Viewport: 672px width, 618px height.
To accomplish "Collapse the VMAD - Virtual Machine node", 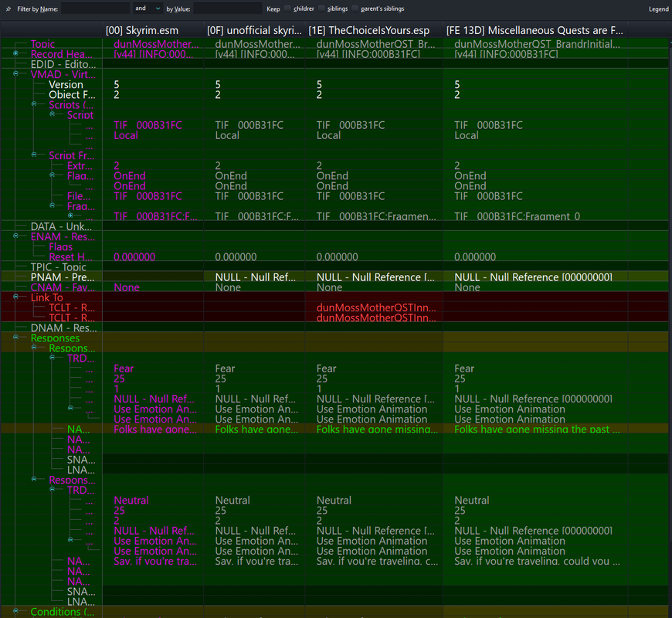I will (15, 73).
